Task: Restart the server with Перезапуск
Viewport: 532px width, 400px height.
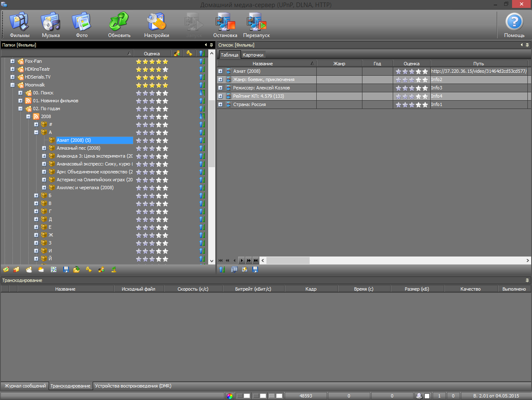Action: click(256, 25)
